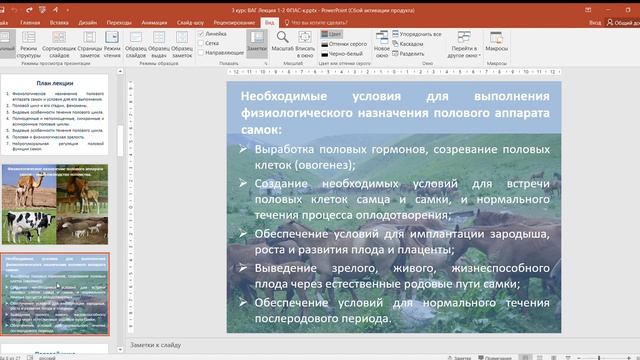Open ribbon display options icon in title bar
Screen dimensions: 640x360
point(588,10)
